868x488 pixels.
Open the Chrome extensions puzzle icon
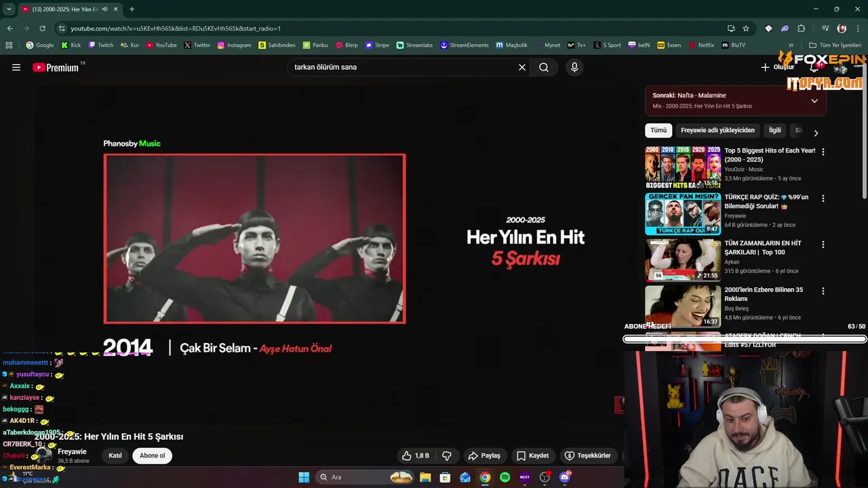tap(802, 28)
